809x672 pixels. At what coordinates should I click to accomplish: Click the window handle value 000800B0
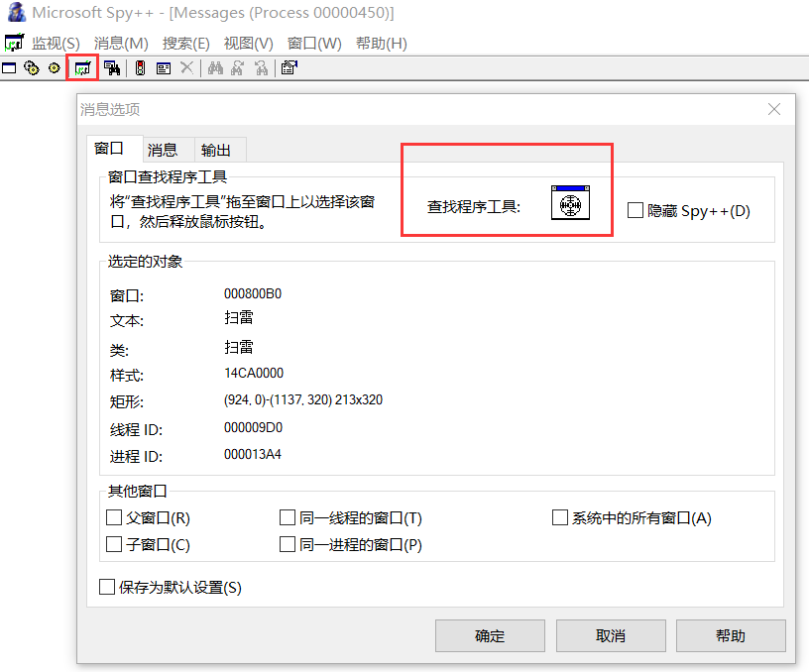click(253, 294)
